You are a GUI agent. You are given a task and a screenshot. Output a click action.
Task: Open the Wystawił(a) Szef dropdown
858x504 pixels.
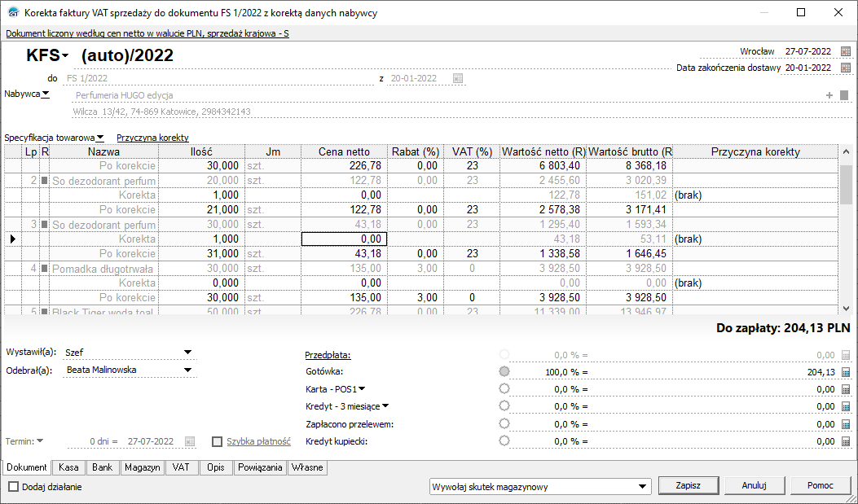point(187,353)
